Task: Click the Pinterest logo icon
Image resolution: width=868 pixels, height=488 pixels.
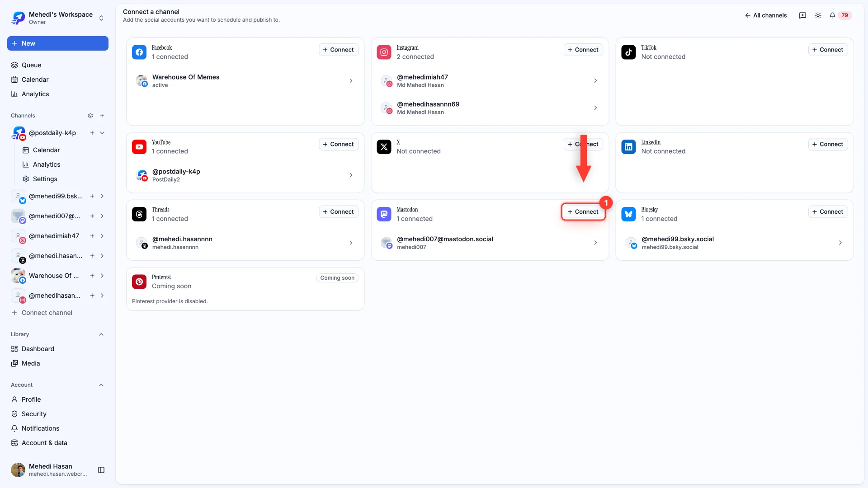Action: pos(139,282)
